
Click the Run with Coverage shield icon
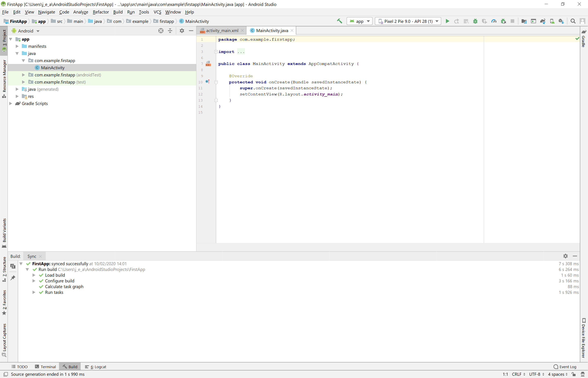[x=484, y=21]
